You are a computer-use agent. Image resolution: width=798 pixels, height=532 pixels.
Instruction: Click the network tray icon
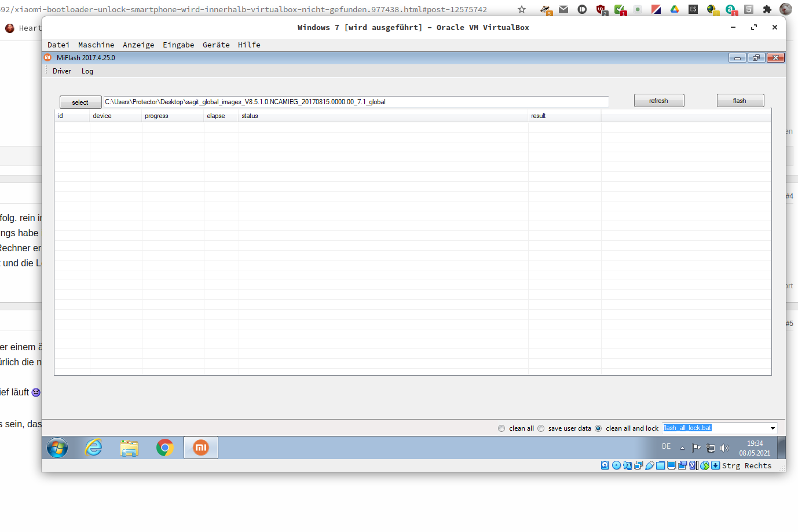coord(711,447)
